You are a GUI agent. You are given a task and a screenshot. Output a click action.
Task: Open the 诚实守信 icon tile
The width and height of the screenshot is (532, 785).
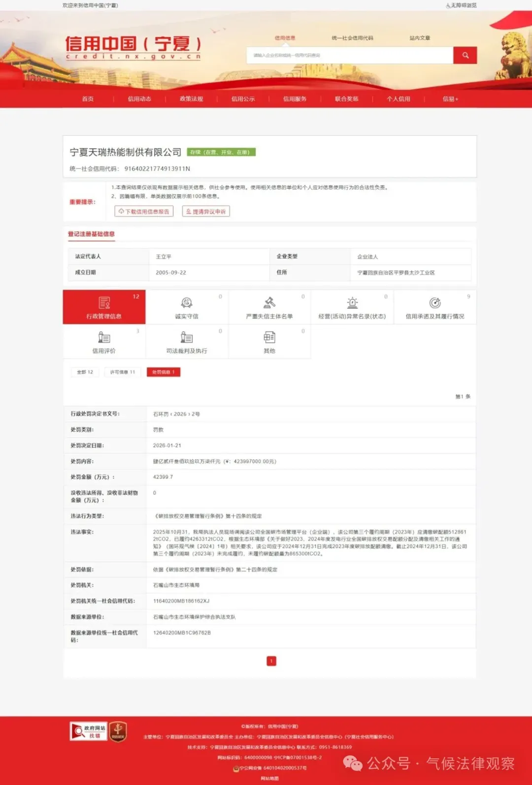[187, 307]
